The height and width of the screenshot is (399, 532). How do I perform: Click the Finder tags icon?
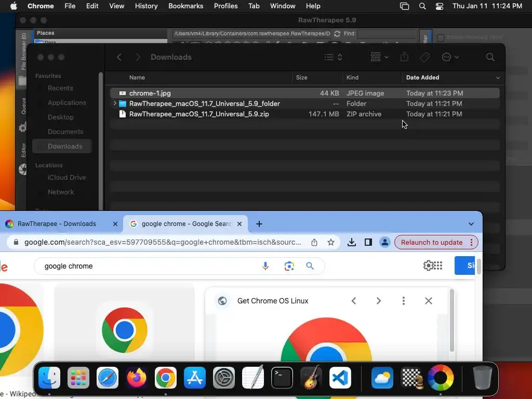[x=424, y=57]
